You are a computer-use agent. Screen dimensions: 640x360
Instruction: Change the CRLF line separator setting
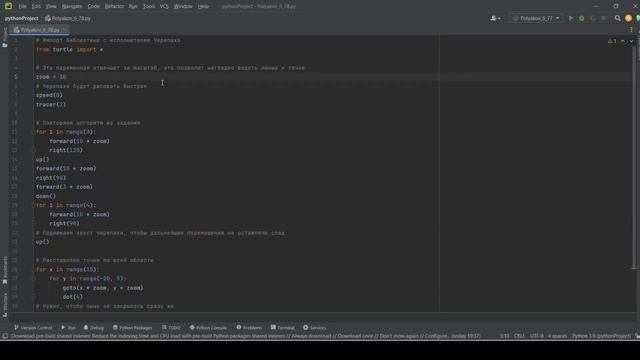click(519, 336)
